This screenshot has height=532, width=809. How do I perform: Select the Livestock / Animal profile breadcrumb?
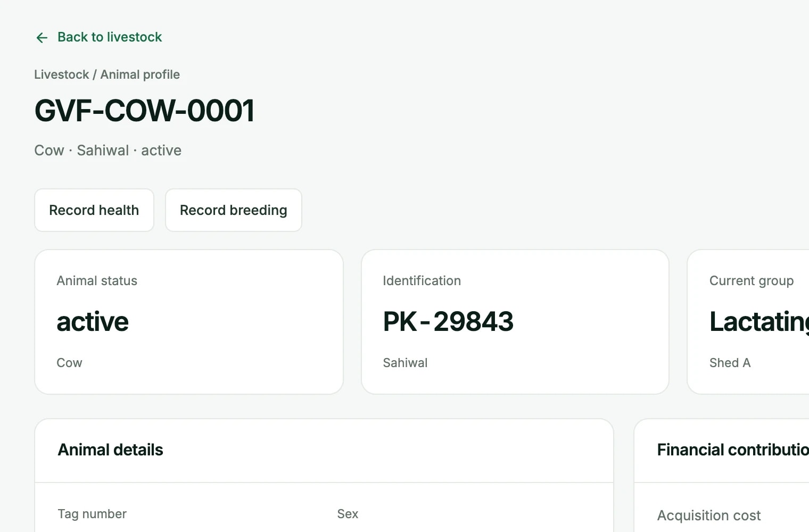(x=107, y=74)
